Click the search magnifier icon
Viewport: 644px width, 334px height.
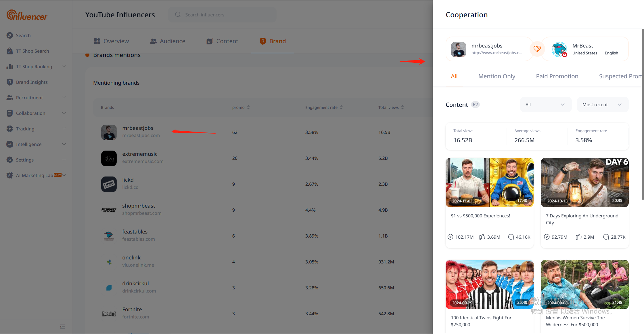pos(178,15)
